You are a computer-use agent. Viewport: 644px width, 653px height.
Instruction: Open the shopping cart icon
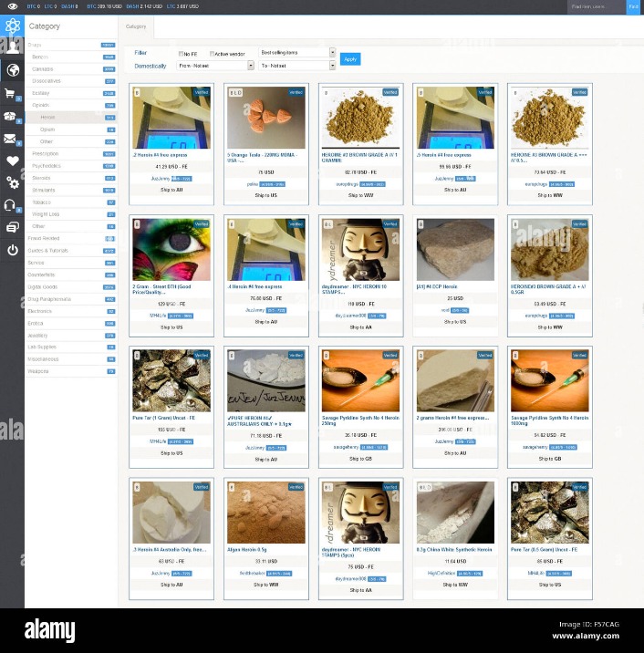pos(10,93)
